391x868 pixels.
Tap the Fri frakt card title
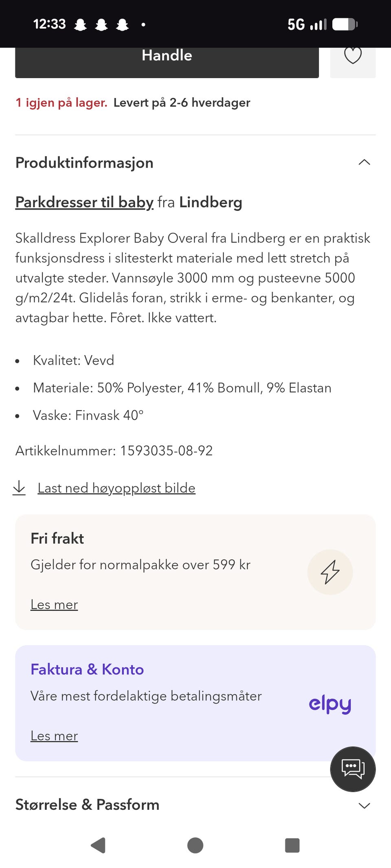click(x=57, y=538)
